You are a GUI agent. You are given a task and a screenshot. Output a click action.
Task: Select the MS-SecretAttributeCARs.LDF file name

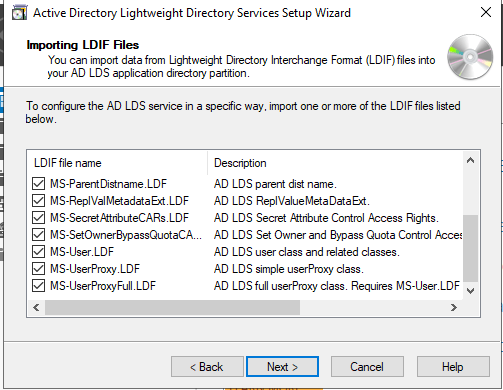(x=119, y=218)
